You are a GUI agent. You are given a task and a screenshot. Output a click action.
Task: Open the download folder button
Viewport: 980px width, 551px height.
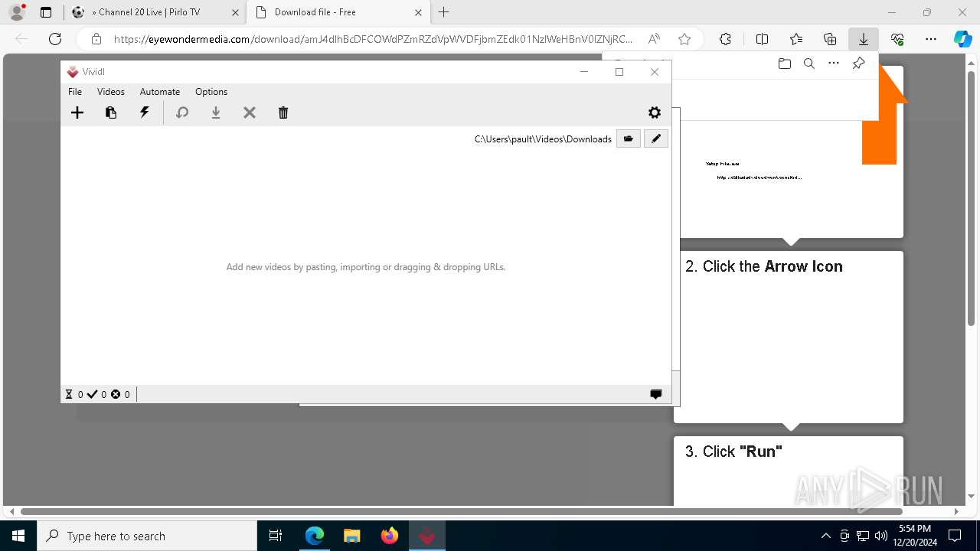[x=629, y=139]
